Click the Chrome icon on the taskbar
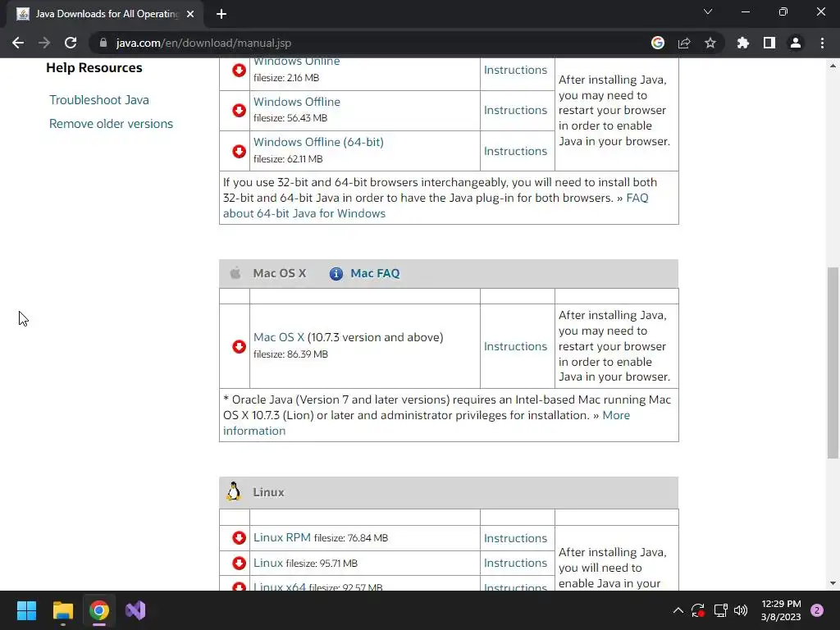This screenshot has width=840, height=630. (99, 610)
